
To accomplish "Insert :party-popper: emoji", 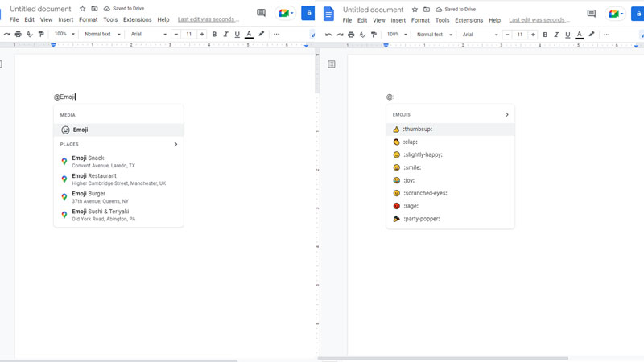I will 450,219.
